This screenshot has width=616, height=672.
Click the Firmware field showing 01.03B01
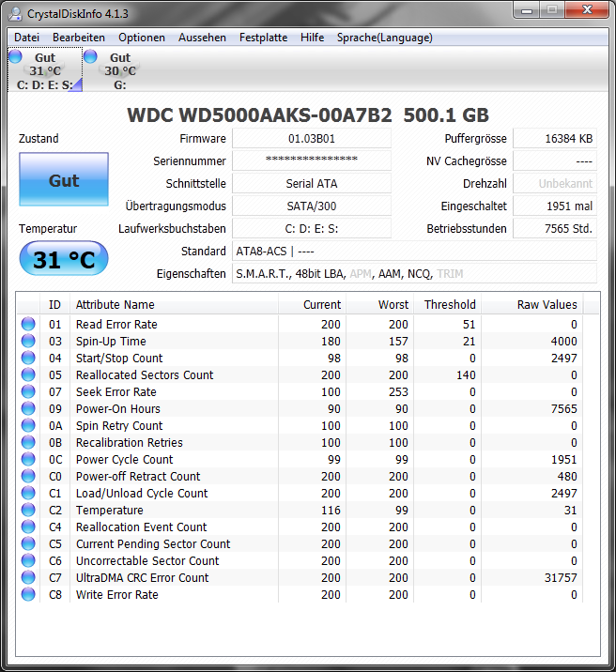(312, 138)
